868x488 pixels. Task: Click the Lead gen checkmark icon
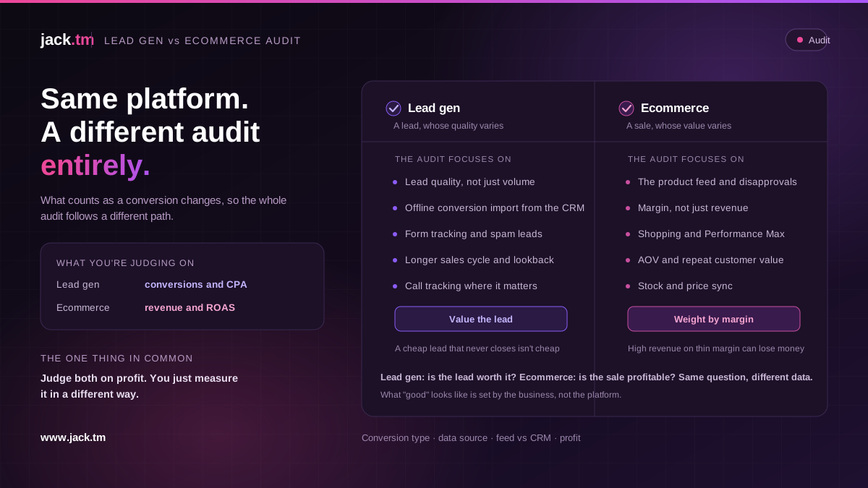[x=393, y=108]
